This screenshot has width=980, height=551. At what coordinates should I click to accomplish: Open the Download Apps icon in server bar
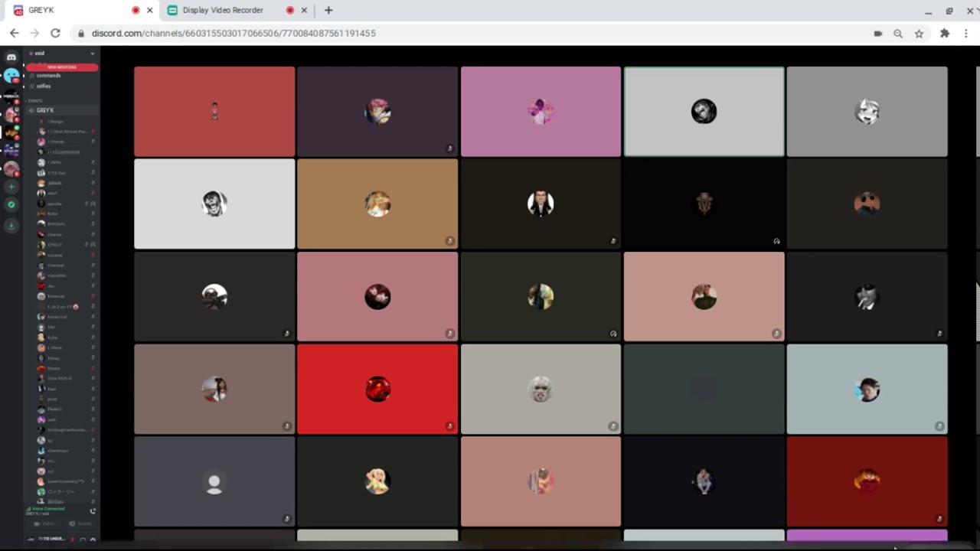click(11, 226)
